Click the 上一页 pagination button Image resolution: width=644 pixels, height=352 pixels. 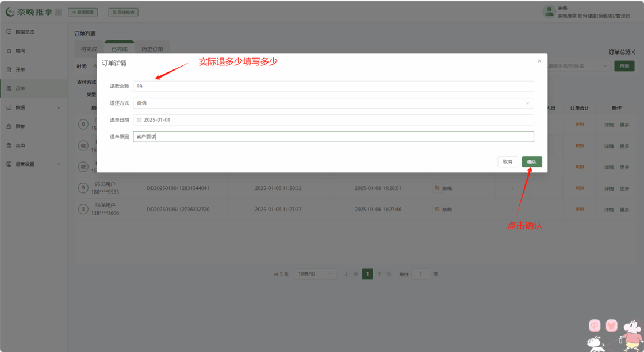point(351,274)
